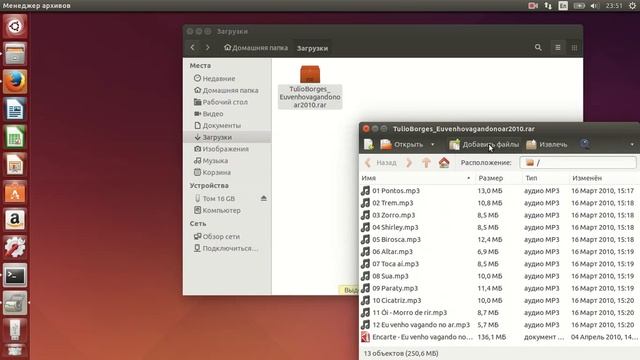Expand the archive toolbar overflow arrow
Viewport: 640px width, 360px height.
(632, 144)
